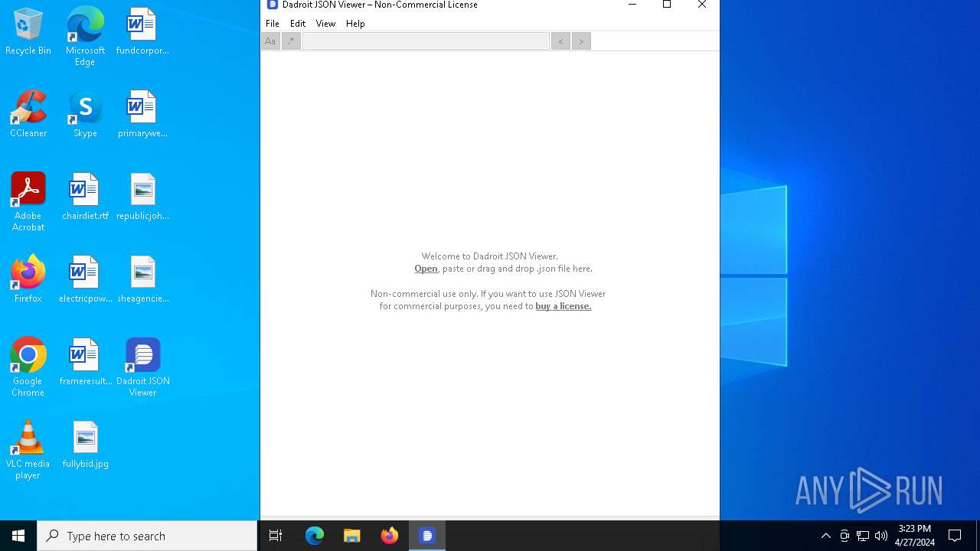Select chairdiet.rtf file icon

[x=85, y=197]
